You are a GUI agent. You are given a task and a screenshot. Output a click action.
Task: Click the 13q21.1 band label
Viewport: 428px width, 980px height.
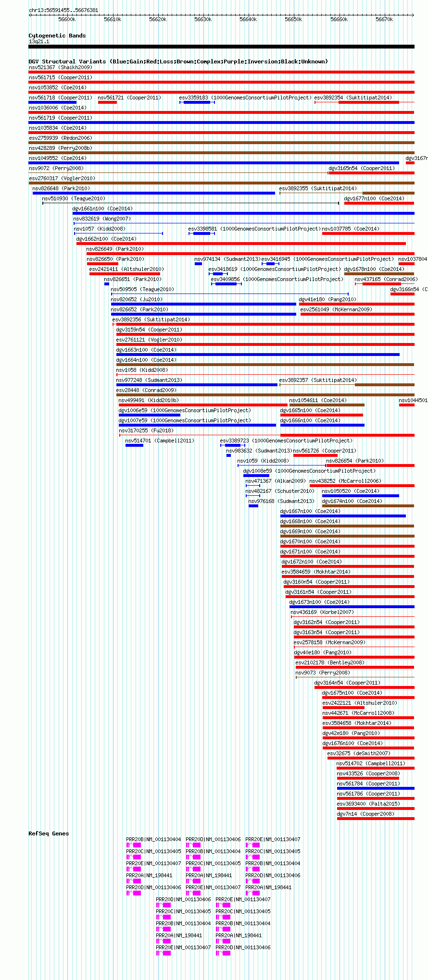click(39, 41)
